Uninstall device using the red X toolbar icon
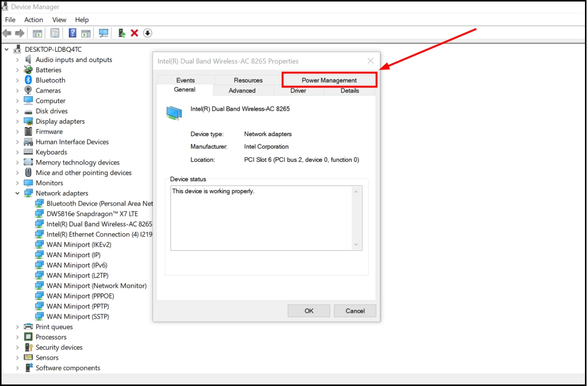The width and height of the screenshot is (588, 386). pos(135,33)
